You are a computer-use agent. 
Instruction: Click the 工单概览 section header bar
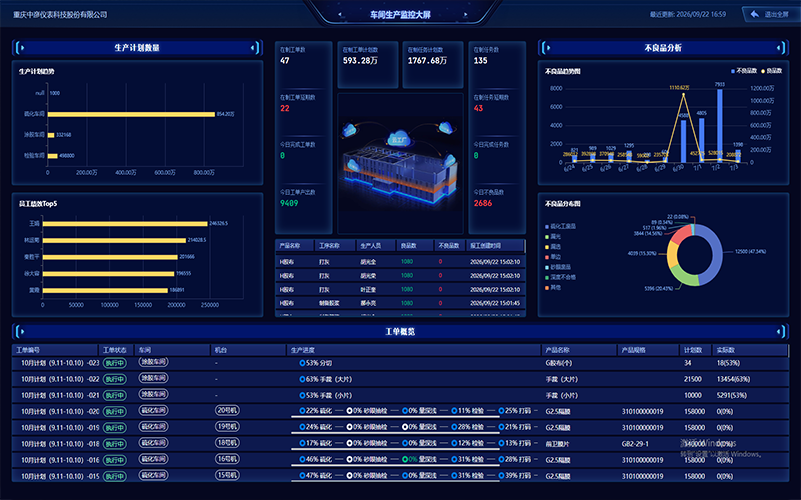coord(400,332)
